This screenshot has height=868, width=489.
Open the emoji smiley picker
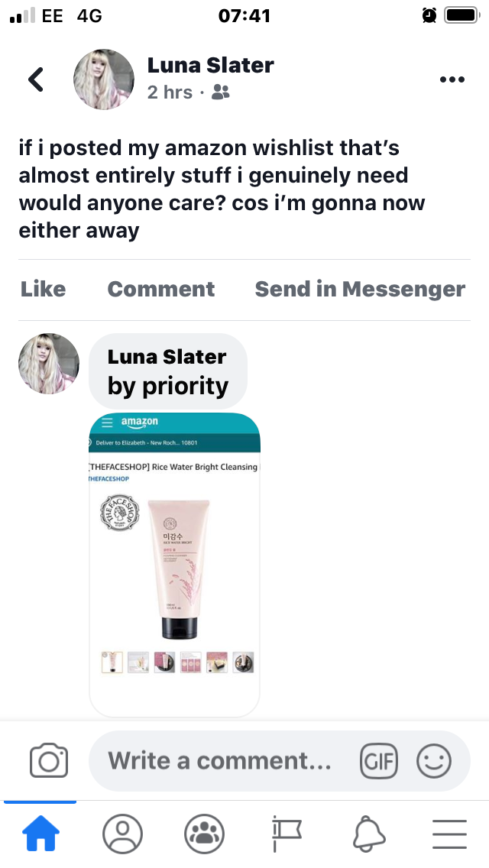434,761
